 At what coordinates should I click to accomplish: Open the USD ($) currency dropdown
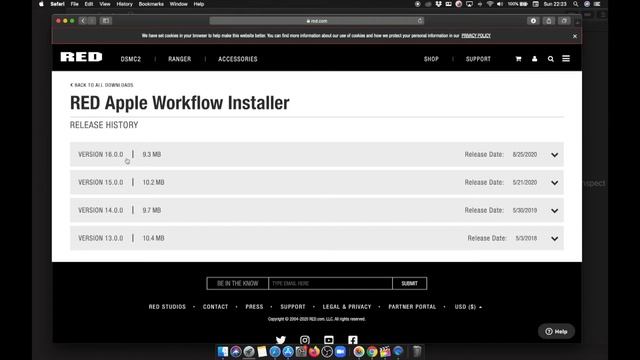tap(468, 307)
